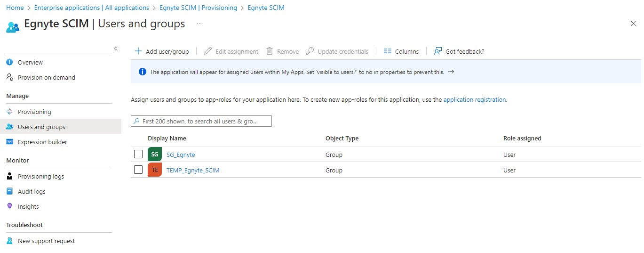
Task: Click the arrow at end of info banner
Action: pyautogui.click(x=451, y=72)
